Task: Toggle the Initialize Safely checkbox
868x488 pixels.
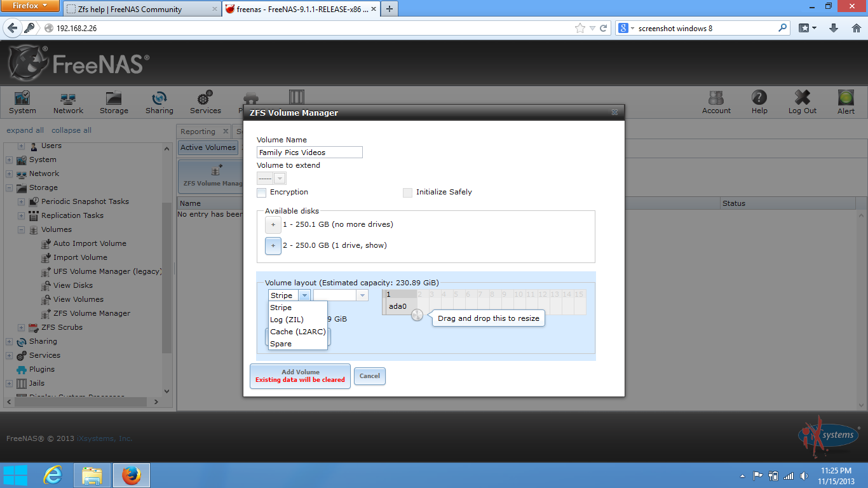Action: point(407,193)
